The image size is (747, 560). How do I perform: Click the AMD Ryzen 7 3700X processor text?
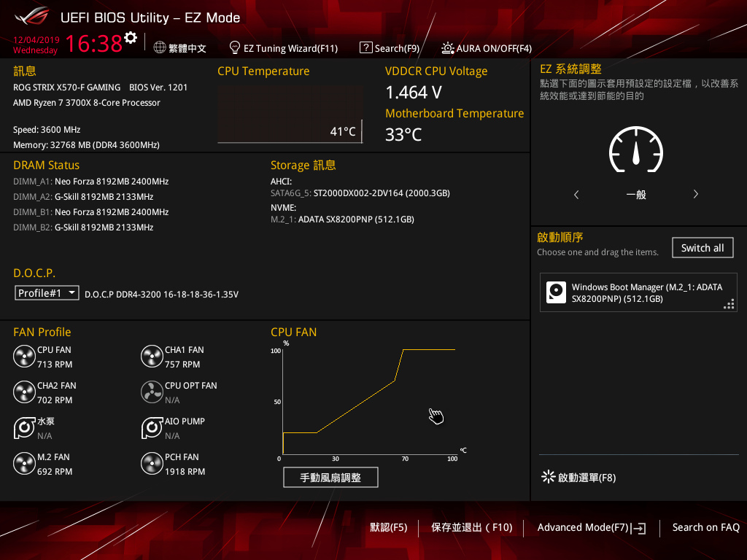[87, 102]
